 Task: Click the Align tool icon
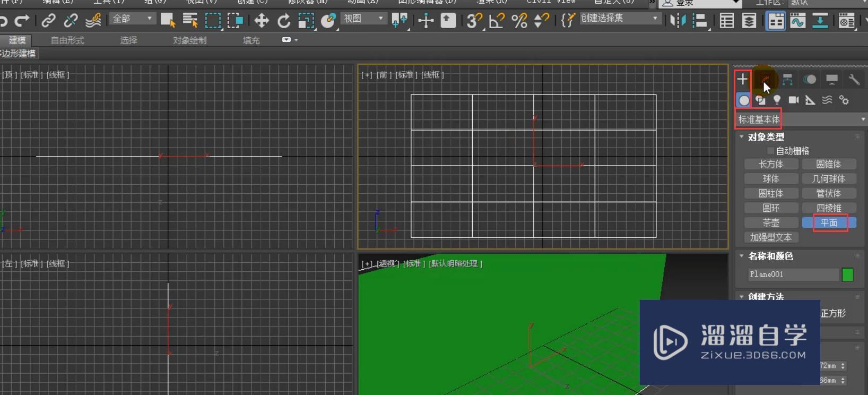coord(700,21)
